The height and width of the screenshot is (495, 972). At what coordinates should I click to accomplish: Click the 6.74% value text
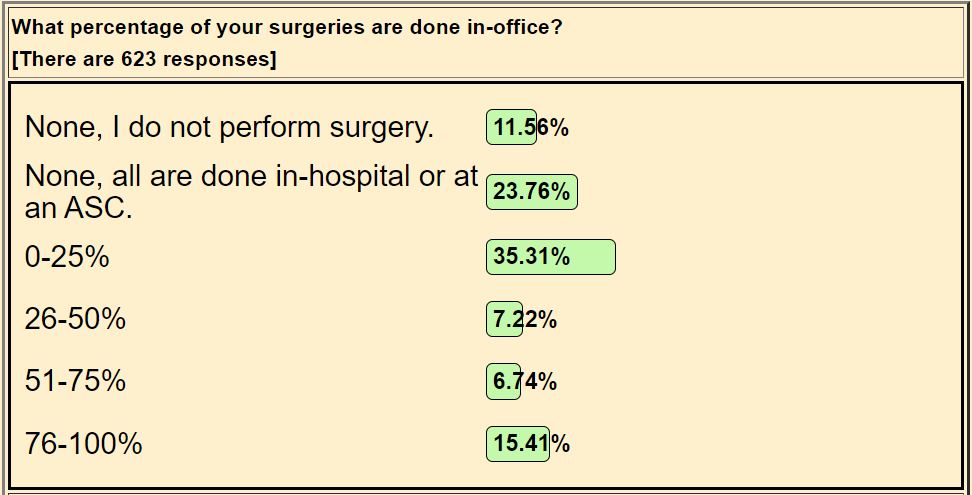(x=525, y=381)
